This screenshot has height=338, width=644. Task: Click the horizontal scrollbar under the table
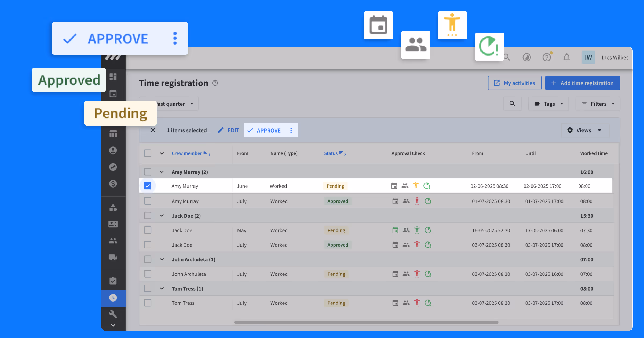(x=366, y=322)
